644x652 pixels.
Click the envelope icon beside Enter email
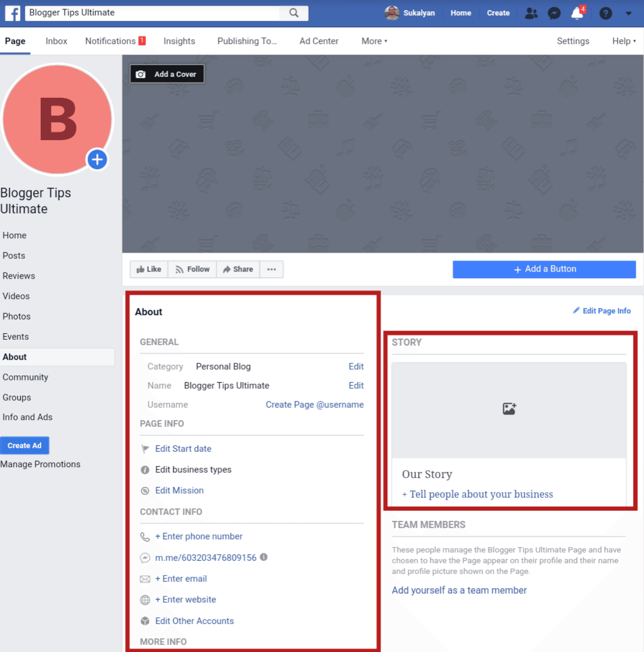tap(145, 579)
